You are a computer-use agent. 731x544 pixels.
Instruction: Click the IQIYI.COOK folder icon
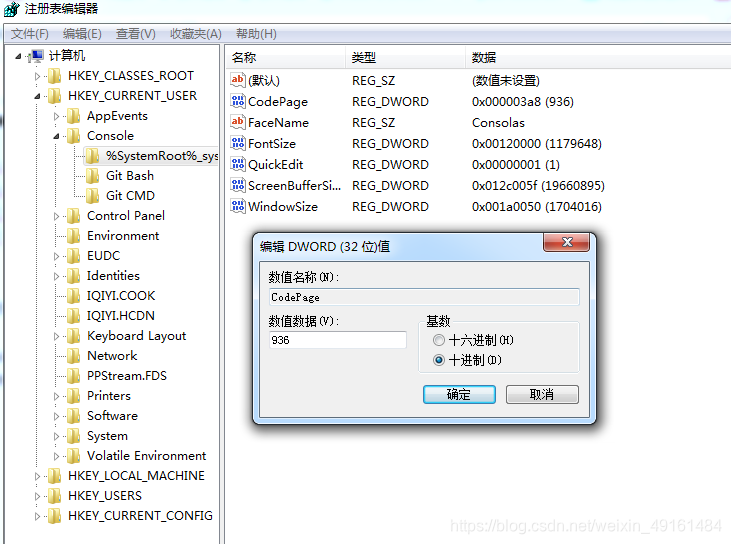tap(74, 296)
